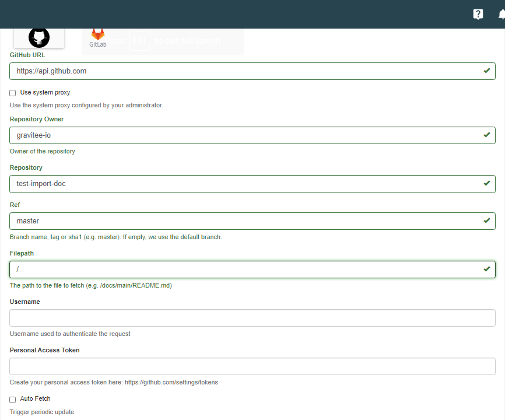505x420 pixels.
Task: Click the validation checkmark in Ref field
Action: 487,221
